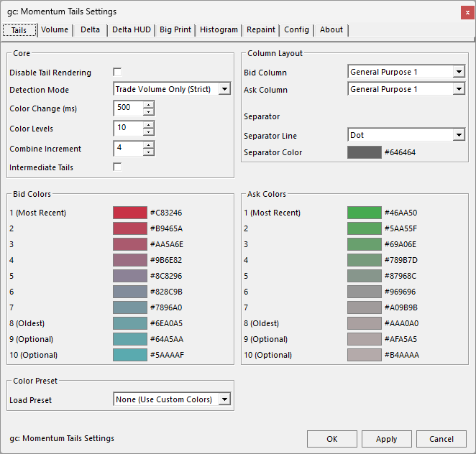Screen dimensions: 476x454
Task: Cancel the settings dialog
Action: [441, 439]
